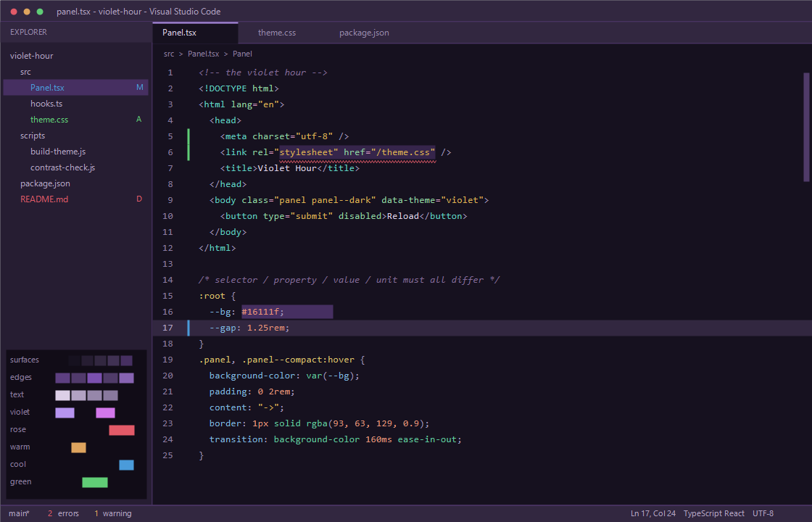
Task: Click the Ln 17, Col 24 indicator
Action: pyautogui.click(x=653, y=514)
